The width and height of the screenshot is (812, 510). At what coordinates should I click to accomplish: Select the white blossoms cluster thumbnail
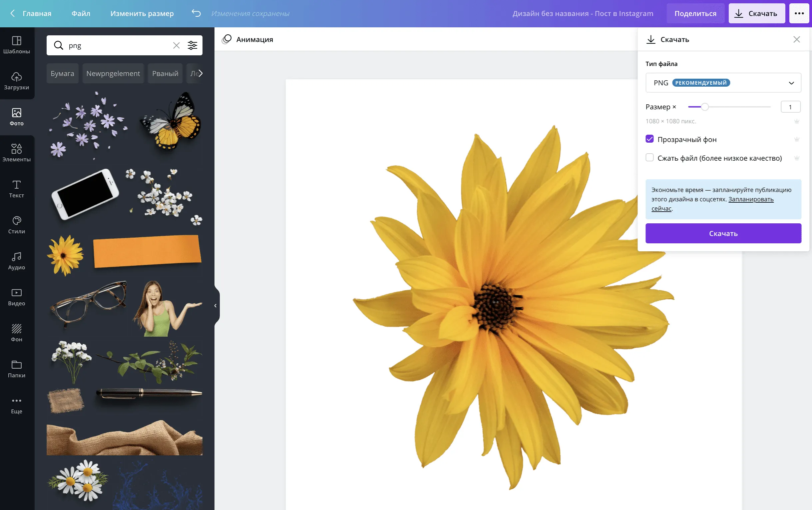tap(164, 197)
